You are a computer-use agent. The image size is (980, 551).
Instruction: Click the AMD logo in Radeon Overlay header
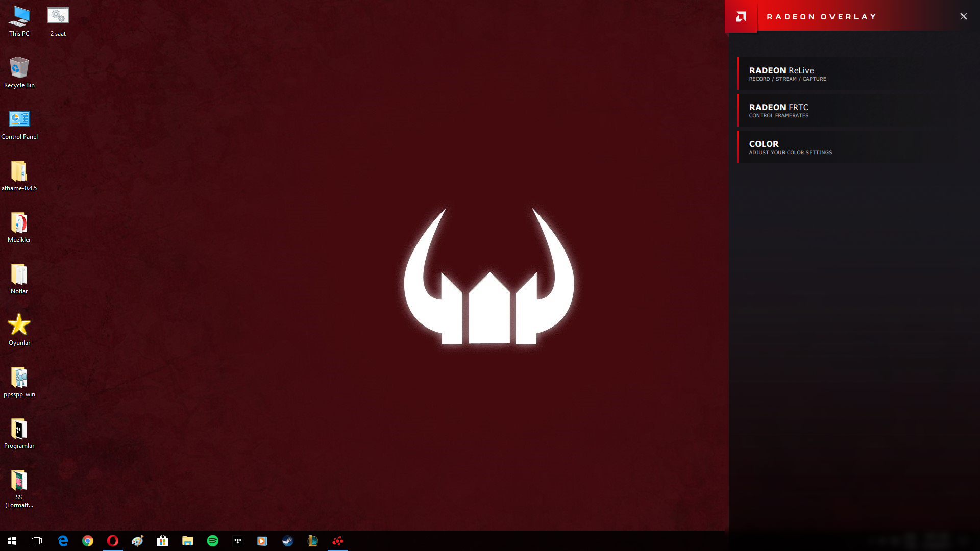click(741, 16)
